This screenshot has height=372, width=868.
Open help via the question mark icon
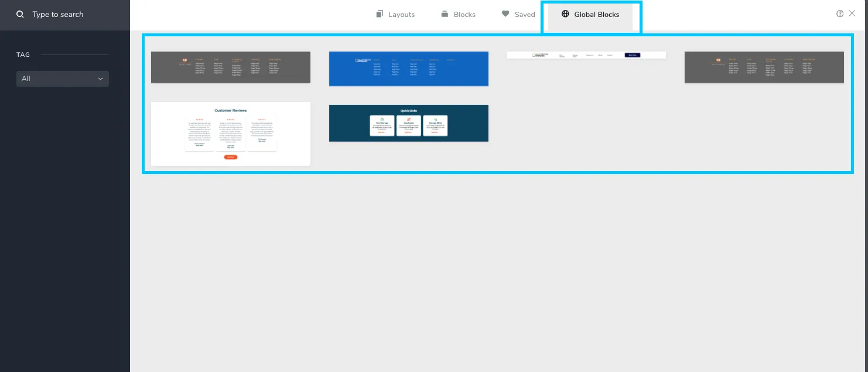tap(840, 14)
